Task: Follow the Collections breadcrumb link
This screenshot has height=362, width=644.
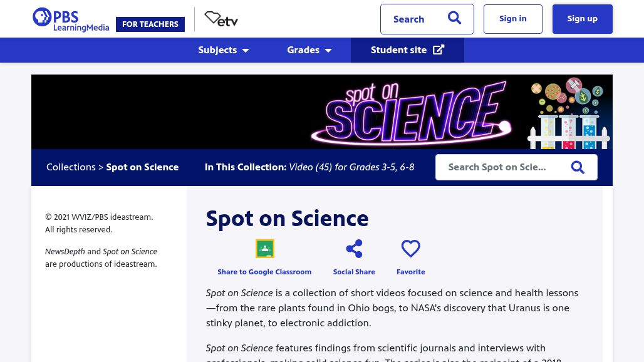Action: pyautogui.click(x=71, y=167)
